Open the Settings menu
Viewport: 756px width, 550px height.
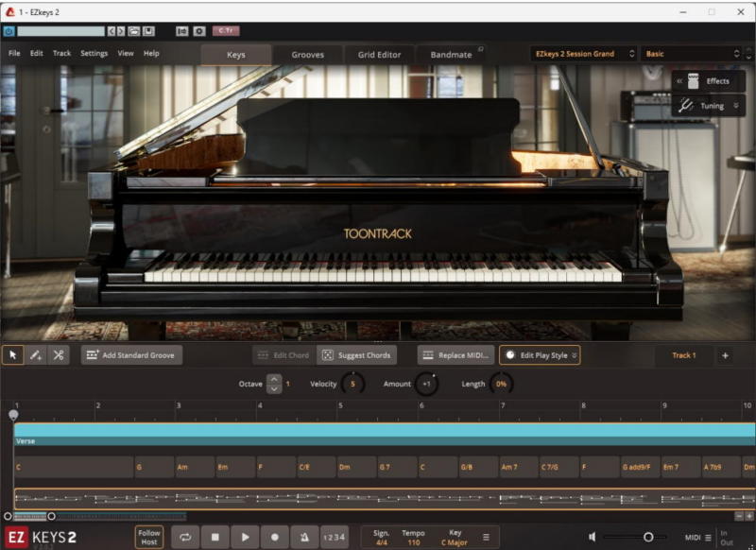click(94, 54)
